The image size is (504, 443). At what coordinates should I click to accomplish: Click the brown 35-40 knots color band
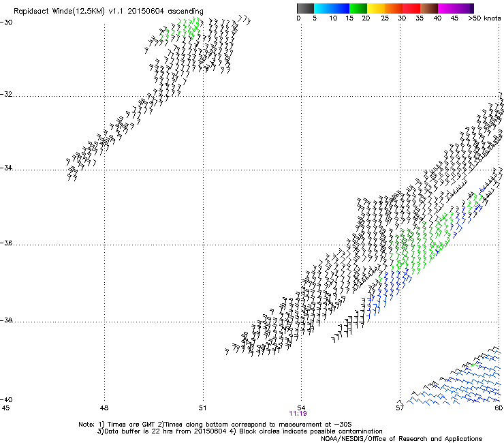click(429, 8)
